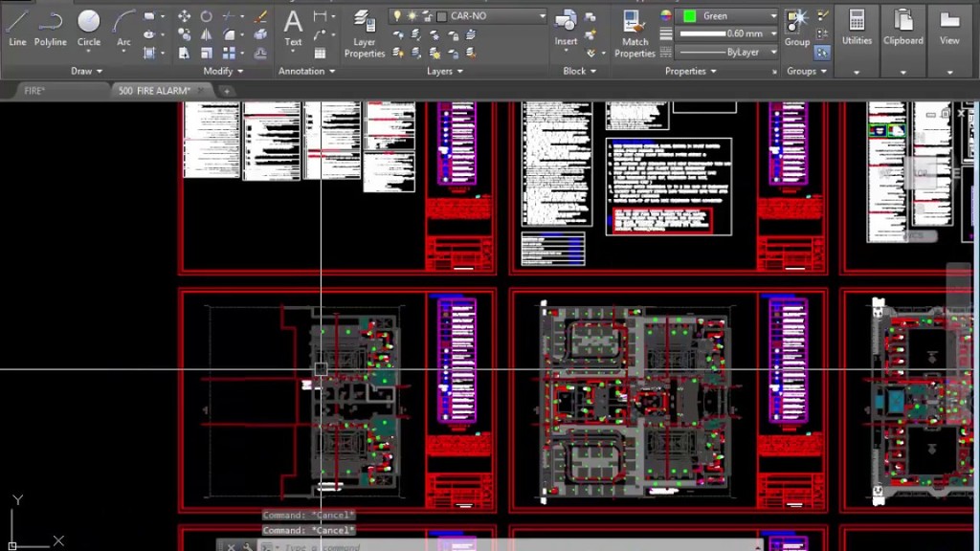Viewport: 980px width, 551px height.
Task: Expand the Modify panel
Action: 223,71
